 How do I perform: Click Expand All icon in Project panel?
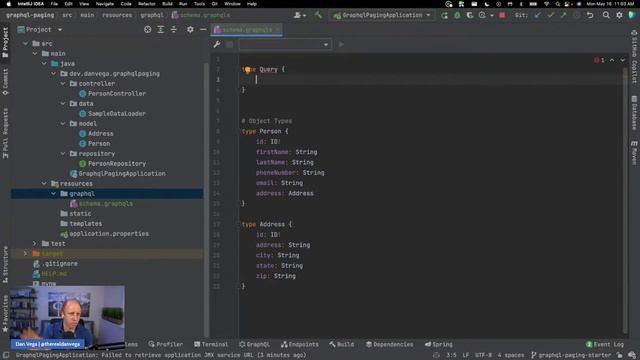(x=160, y=29)
